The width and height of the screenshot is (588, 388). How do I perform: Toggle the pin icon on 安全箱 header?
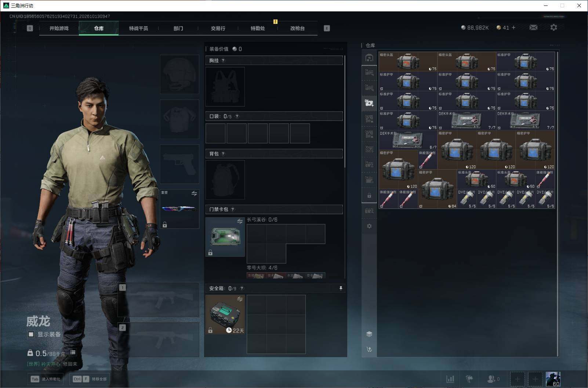coord(341,288)
